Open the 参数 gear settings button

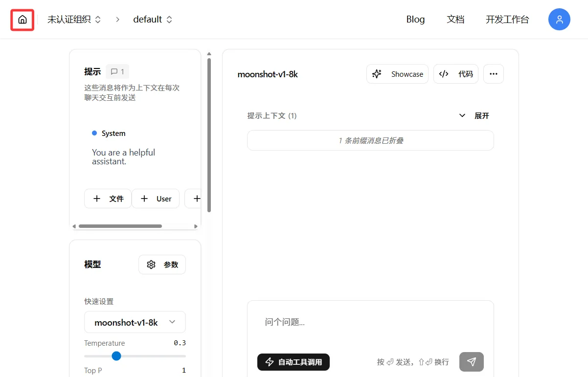click(162, 265)
